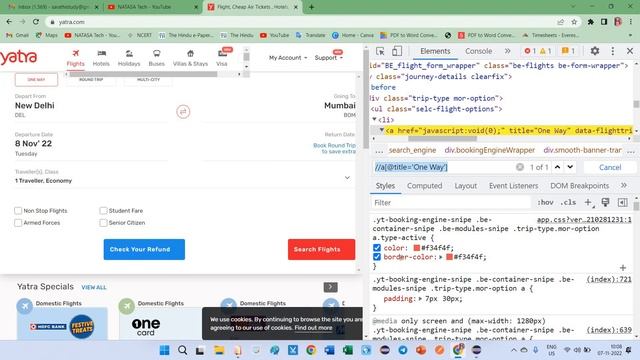Viewport: 640px width, 360px height.
Task: Show more DevTools tabs next to Console
Action: click(507, 51)
